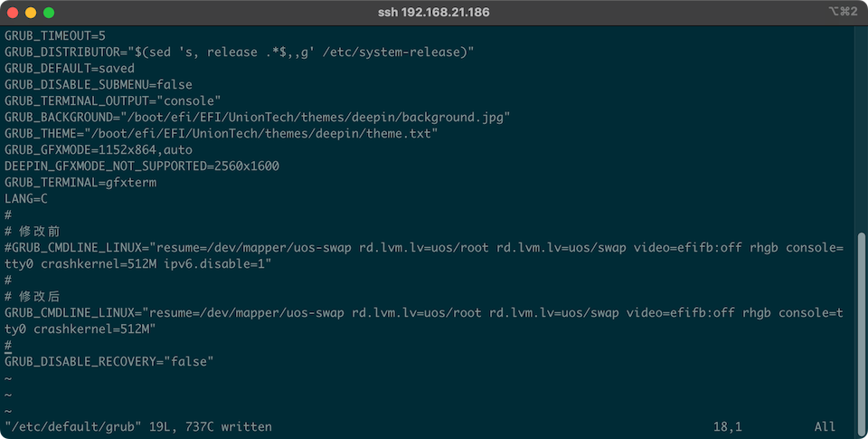Click the GRUB_THEME theme.txt line
Image resolution: width=868 pixels, height=439 pixels.
point(222,133)
